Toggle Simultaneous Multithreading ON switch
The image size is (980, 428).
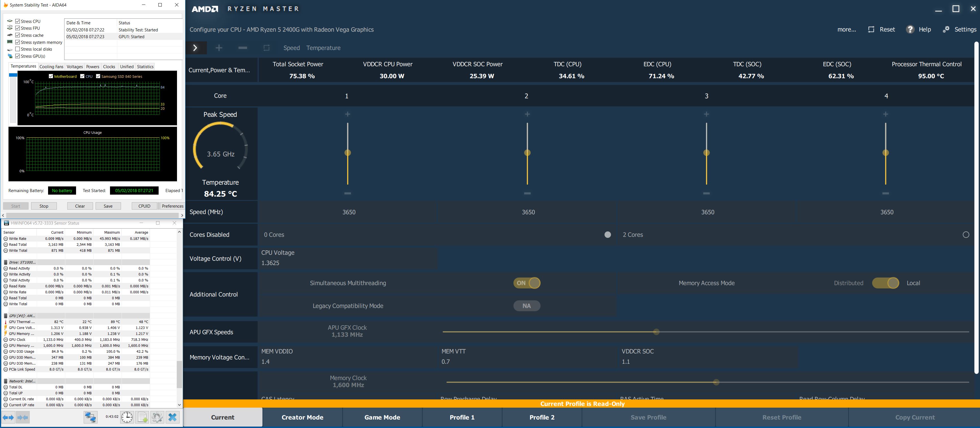(526, 283)
